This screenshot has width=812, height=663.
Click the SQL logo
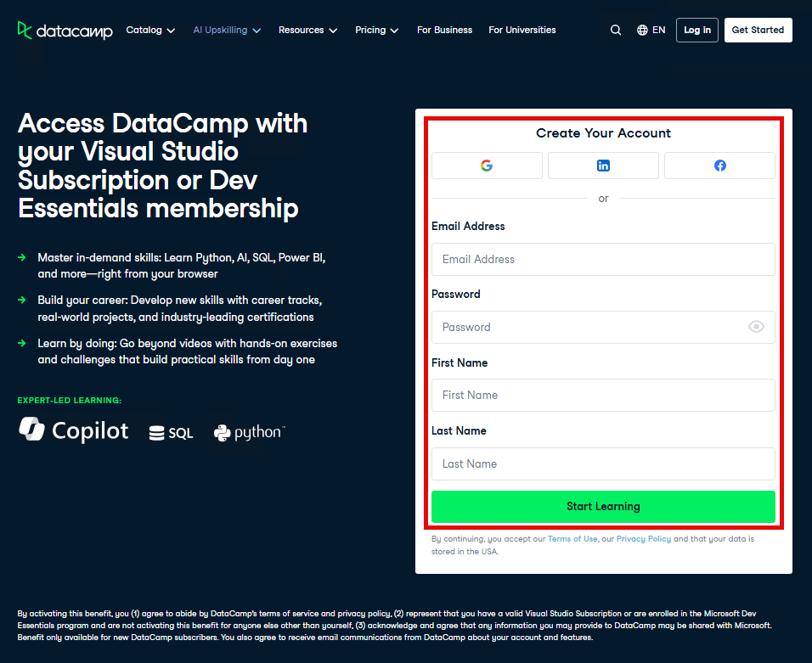pyautogui.click(x=171, y=433)
